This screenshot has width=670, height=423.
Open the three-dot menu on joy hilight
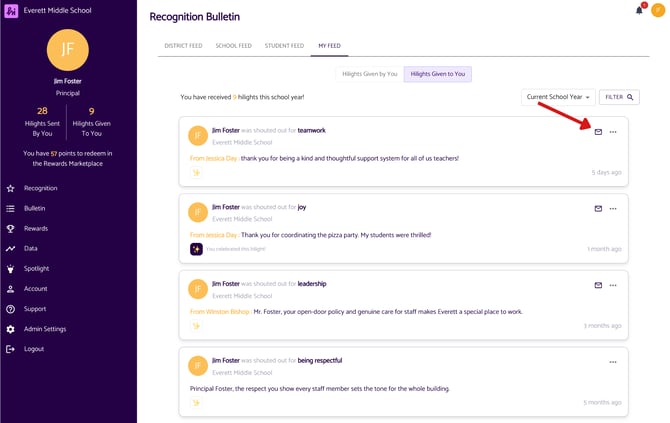coord(613,209)
